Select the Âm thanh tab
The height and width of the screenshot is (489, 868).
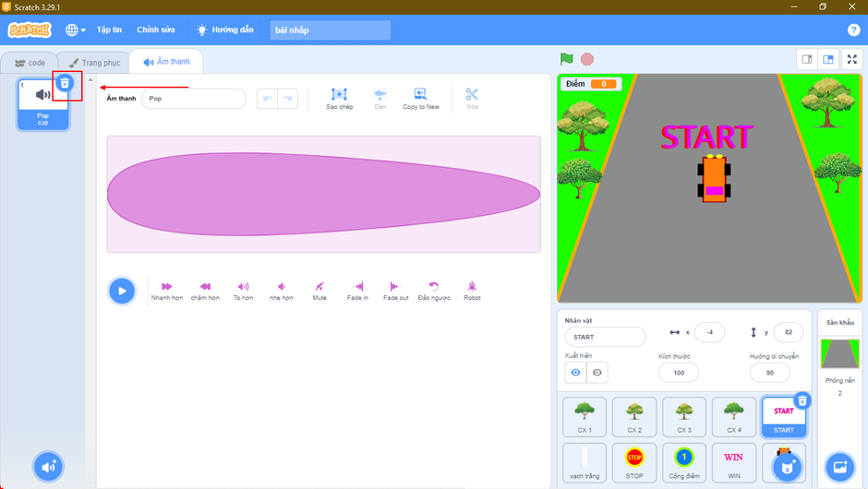[x=166, y=62]
